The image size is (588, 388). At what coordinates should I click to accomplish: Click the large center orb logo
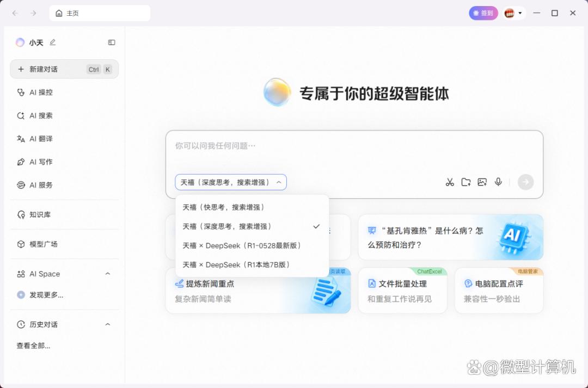(277, 92)
